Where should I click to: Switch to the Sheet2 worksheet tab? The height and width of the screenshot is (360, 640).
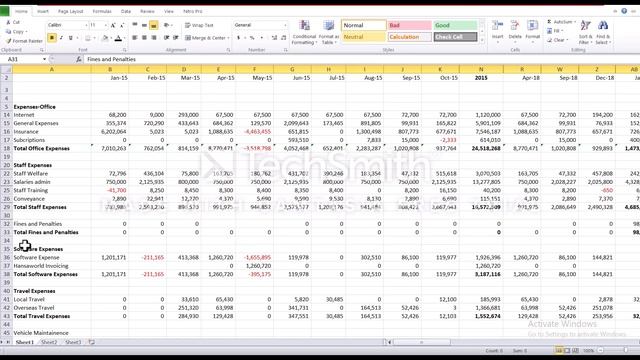click(x=49, y=342)
